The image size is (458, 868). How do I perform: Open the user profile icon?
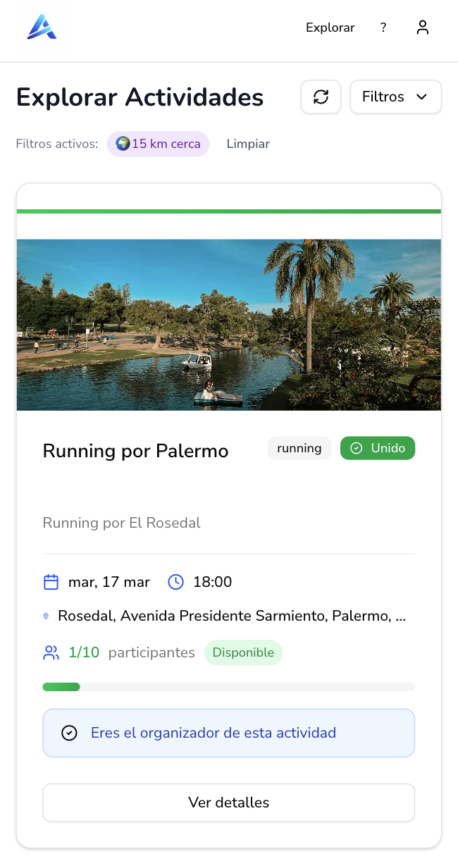coord(422,27)
